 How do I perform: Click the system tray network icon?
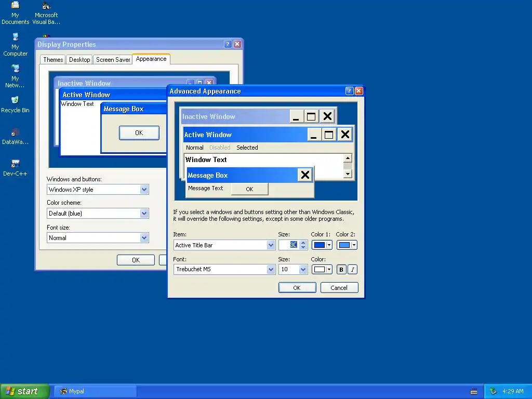pyautogui.click(x=494, y=391)
